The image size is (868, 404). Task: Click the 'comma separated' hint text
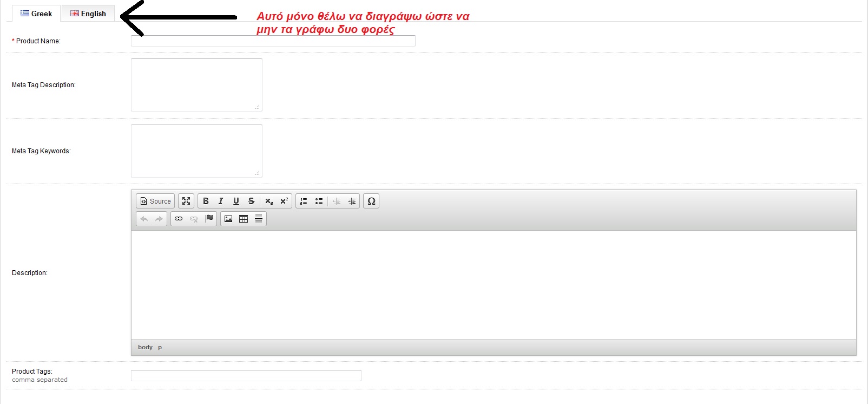[x=40, y=380]
